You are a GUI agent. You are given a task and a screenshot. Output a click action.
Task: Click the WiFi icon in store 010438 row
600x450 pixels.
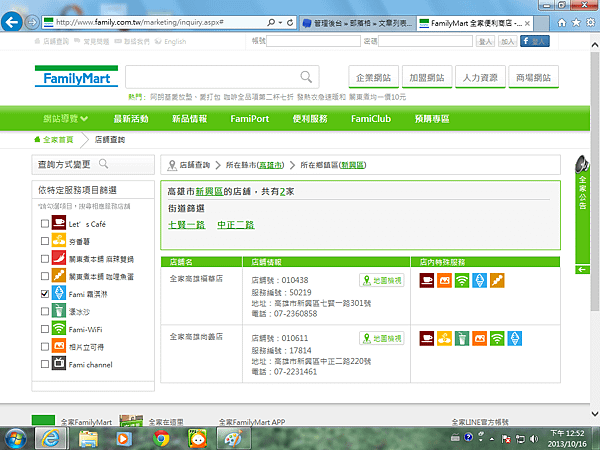[x=462, y=280]
